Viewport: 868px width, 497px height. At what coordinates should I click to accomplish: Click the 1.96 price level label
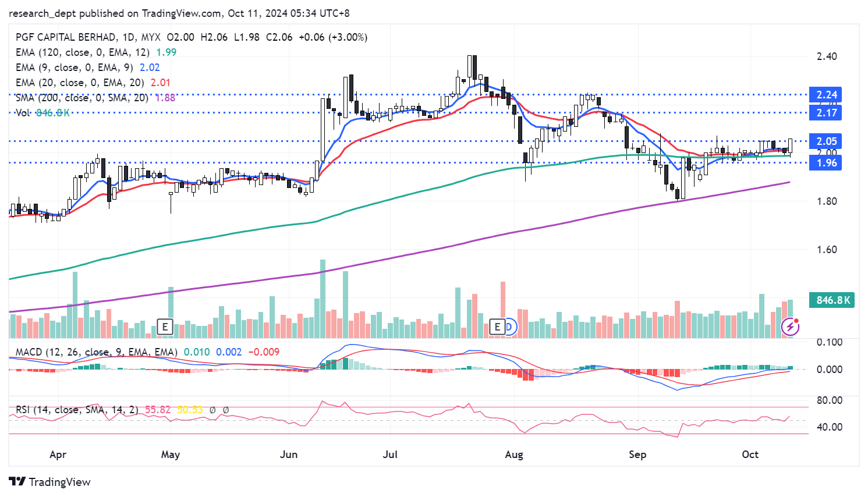826,163
